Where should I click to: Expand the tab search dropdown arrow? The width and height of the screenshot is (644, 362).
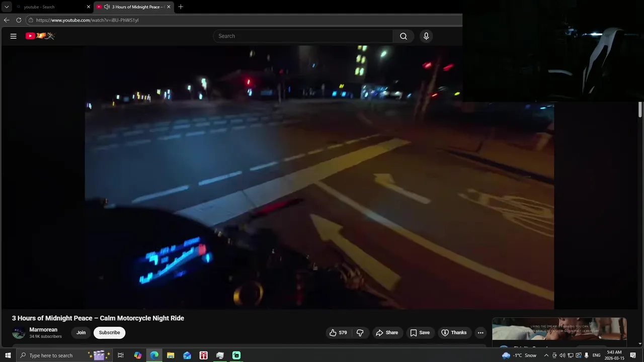point(7,7)
